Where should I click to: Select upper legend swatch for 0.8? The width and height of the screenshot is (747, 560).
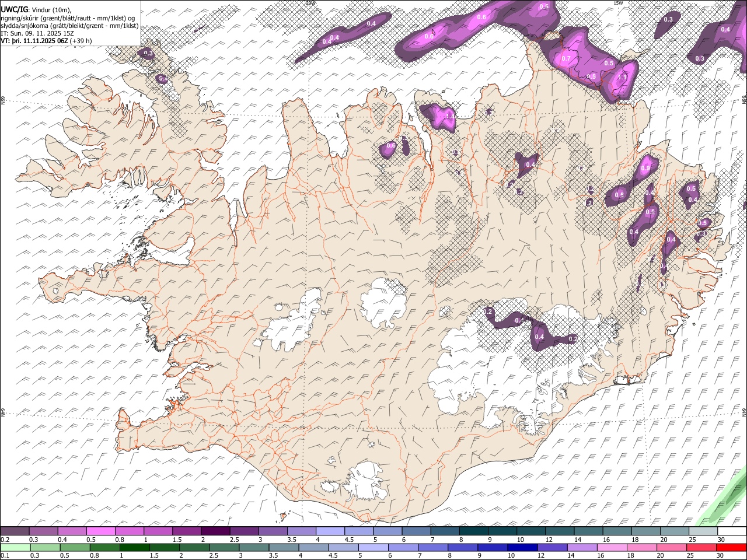point(129,531)
